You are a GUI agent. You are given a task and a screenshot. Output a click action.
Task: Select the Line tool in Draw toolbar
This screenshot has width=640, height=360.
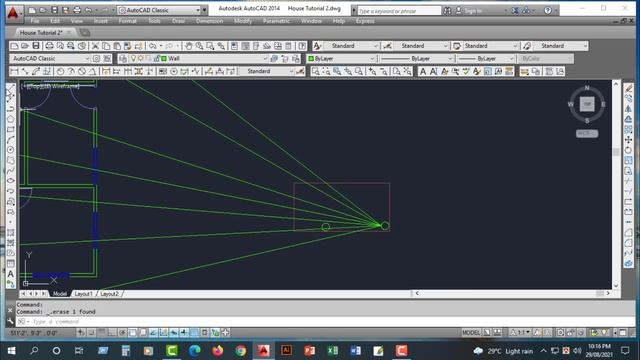pyautogui.click(x=11, y=88)
